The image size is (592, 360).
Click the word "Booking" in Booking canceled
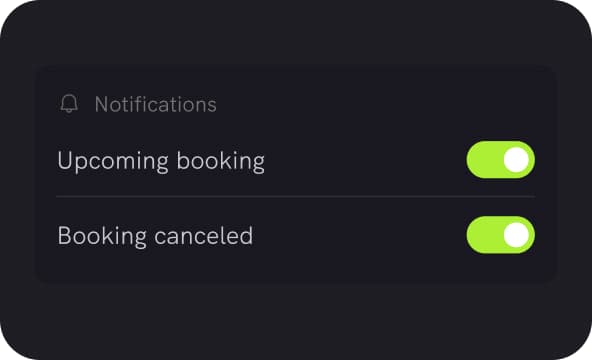[102, 237]
